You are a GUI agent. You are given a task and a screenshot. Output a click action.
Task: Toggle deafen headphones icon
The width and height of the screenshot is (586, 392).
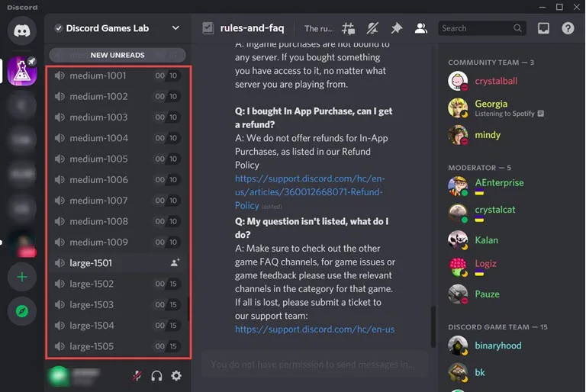156,375
